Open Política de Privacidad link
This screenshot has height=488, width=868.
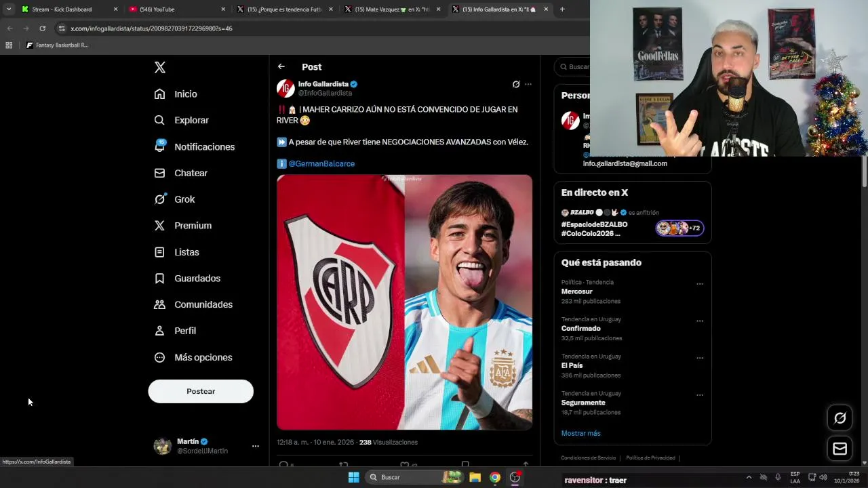coord(650,458)
